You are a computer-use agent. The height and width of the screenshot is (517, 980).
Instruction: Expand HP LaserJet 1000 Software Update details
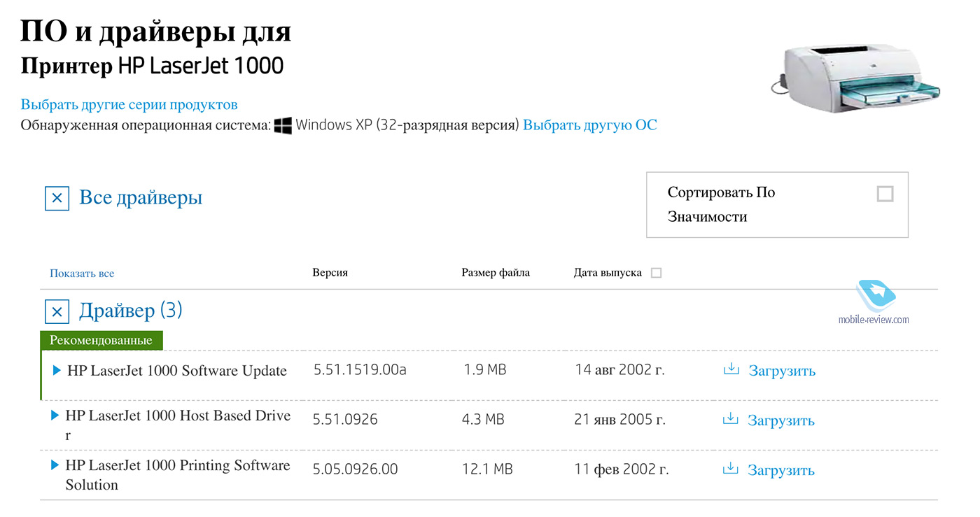point(57,369)
